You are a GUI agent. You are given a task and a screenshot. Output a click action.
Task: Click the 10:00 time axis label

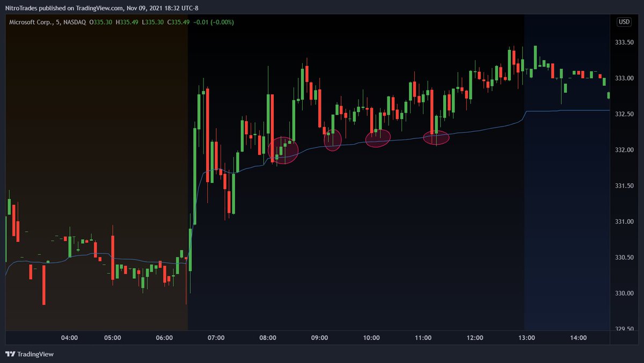(x=371, y=338)
